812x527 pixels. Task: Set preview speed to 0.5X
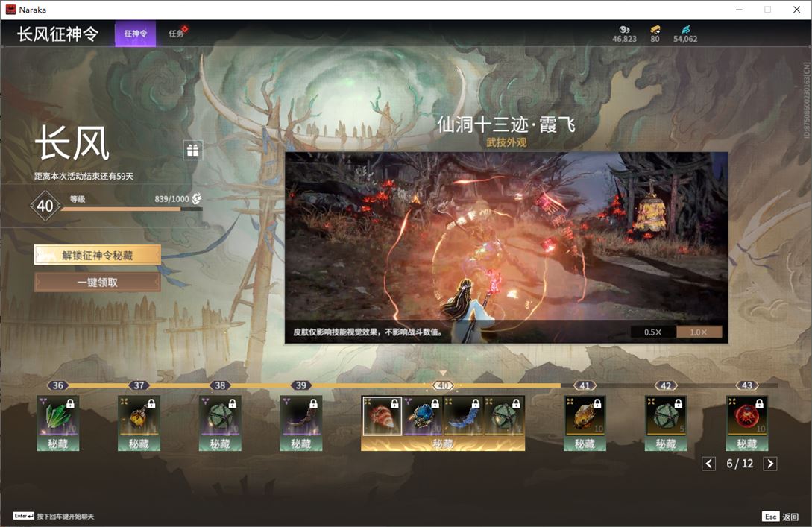[653, 332]
